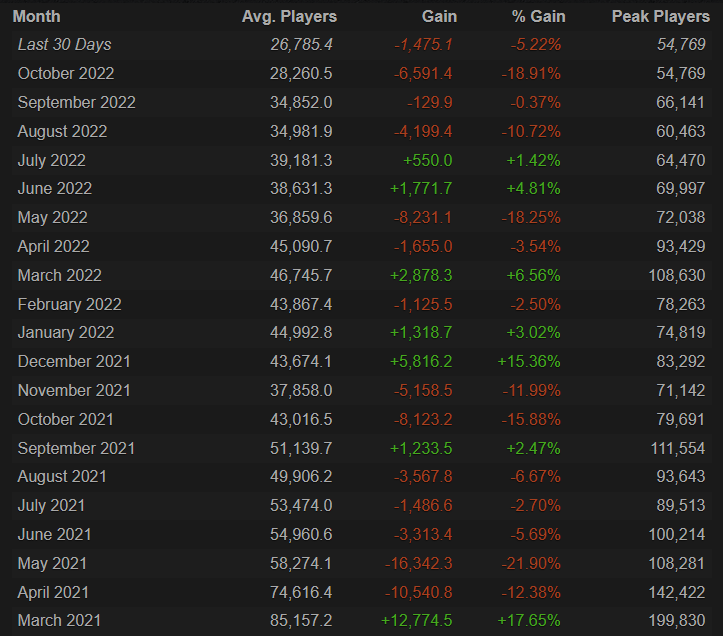Click the percent gain -5.22%
Screen dimensions: 723x636
tap(536, 45)
